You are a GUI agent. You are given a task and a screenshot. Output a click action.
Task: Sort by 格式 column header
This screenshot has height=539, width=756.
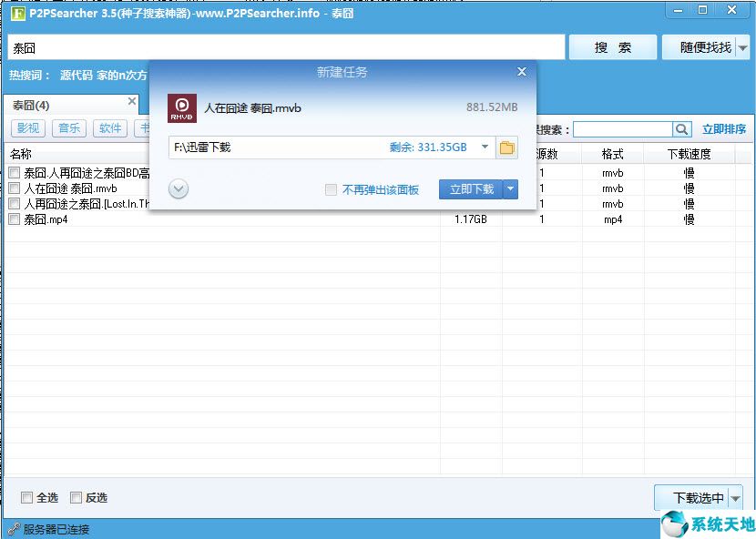tap(613, 154)
